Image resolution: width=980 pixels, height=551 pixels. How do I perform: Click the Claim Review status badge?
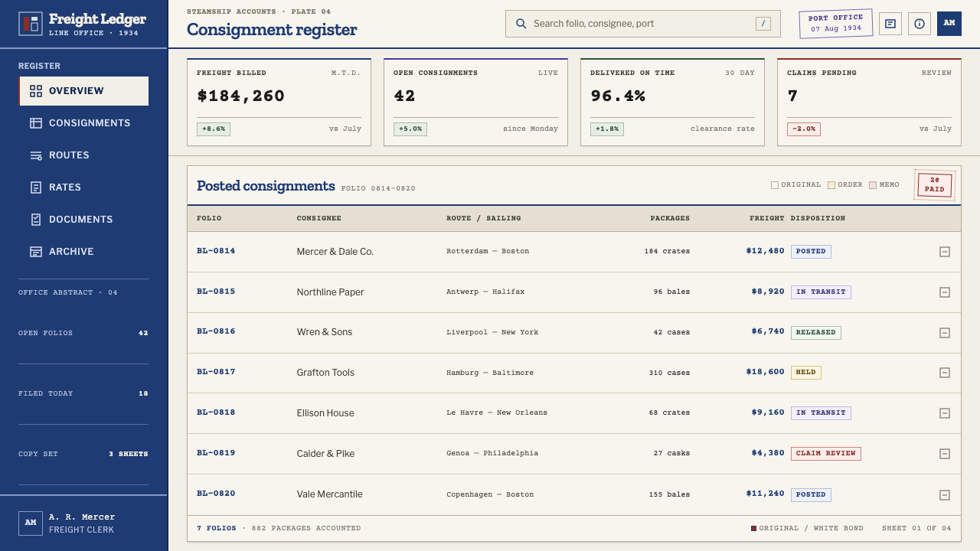coord(826,454)
